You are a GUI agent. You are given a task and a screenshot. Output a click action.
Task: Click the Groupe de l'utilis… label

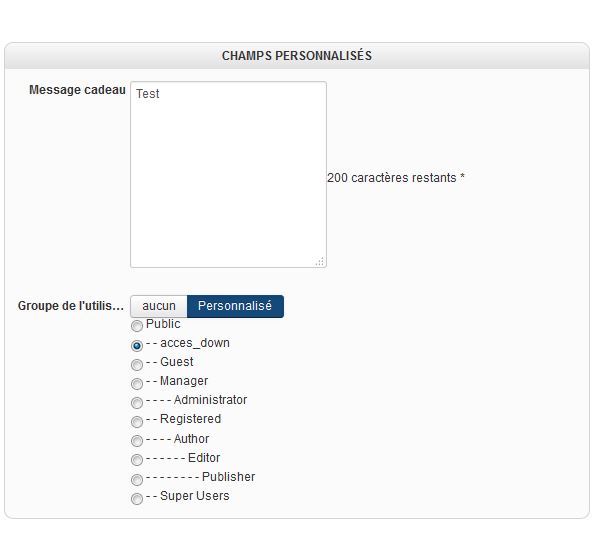(x=70, y=306)
